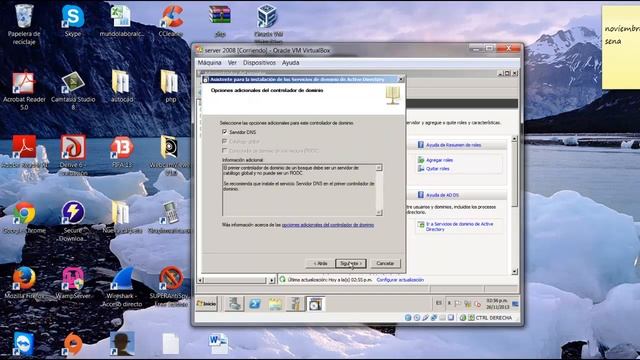Open Ayuda de AD DS link

442,195
